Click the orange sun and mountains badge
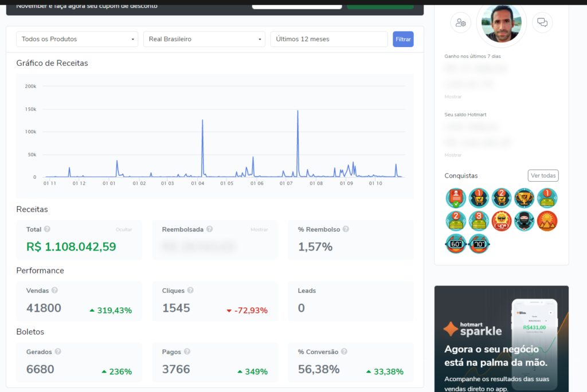 547,221
